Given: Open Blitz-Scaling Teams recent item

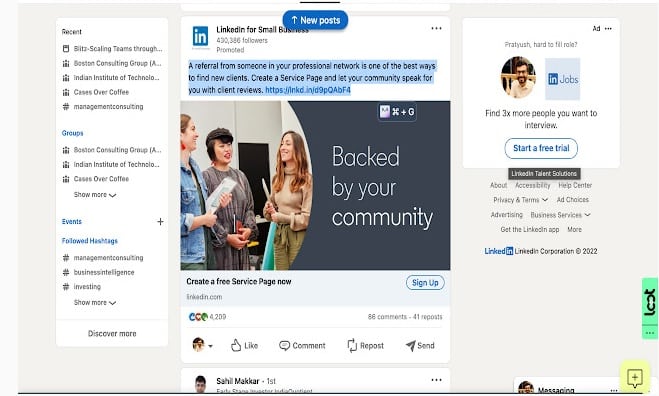Looking at the screenshot, I should (x=112, y=48).
